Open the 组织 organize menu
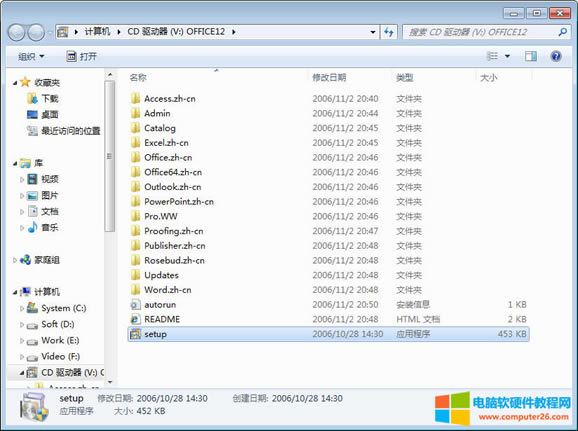578x431 pixels. pyautogui.click(x=31, y=56)
